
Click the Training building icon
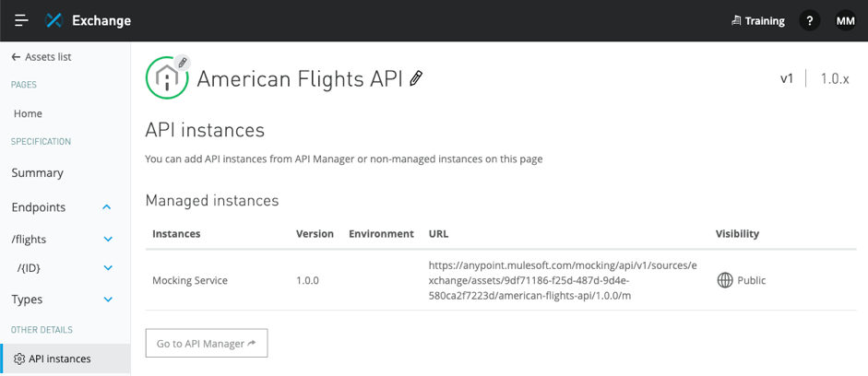pos(736,21)
